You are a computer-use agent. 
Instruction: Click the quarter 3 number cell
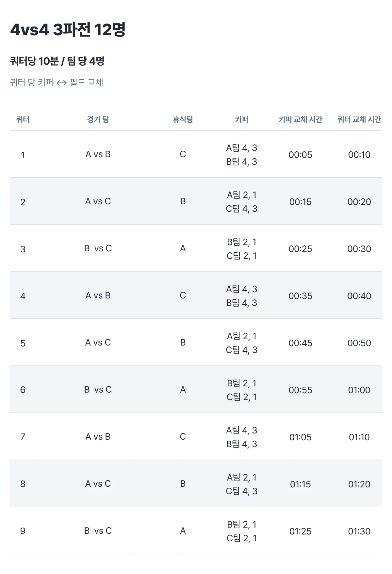pos(23,249)
